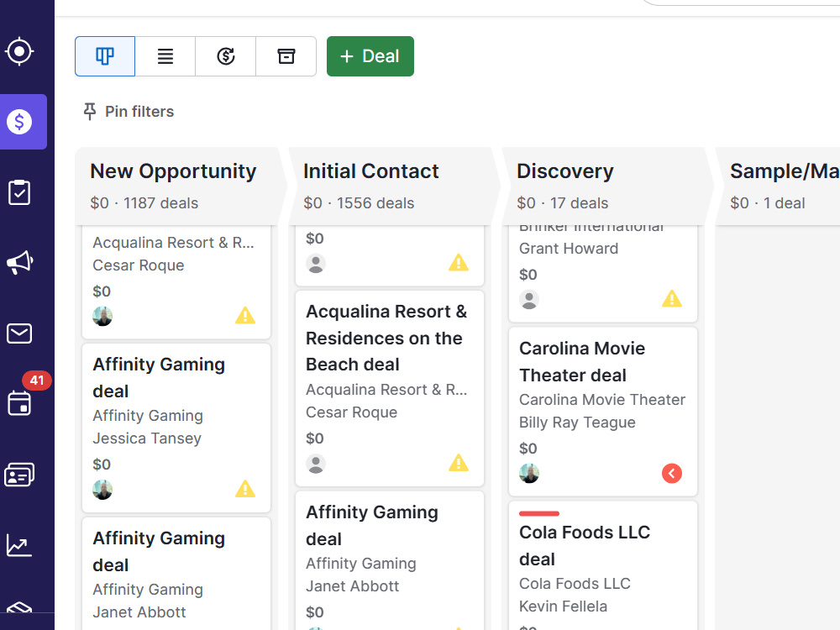This screenshot has width=840, height=630.
Task: Click owner avatar on Jessica Tansey deal
Action: 102,490
